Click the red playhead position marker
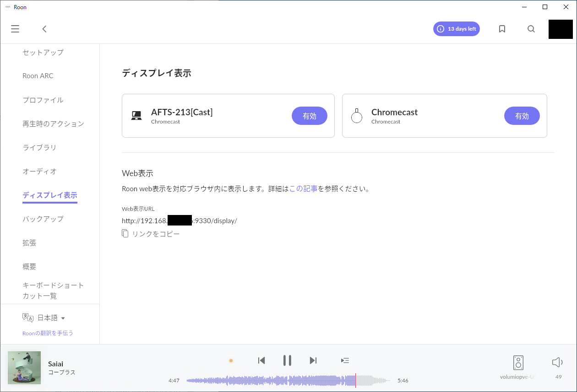The height and width of the screenshot is (392, 577). point(355,380)
